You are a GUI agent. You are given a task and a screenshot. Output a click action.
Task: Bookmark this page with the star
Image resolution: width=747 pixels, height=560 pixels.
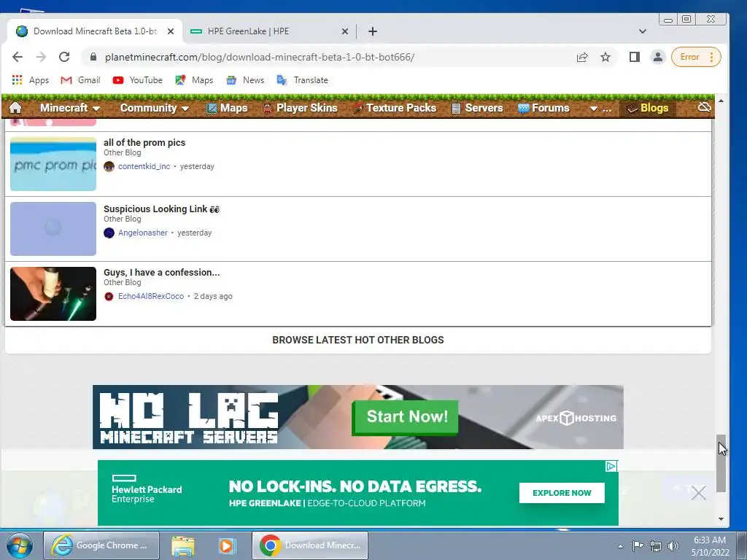(x=605, y=57)
